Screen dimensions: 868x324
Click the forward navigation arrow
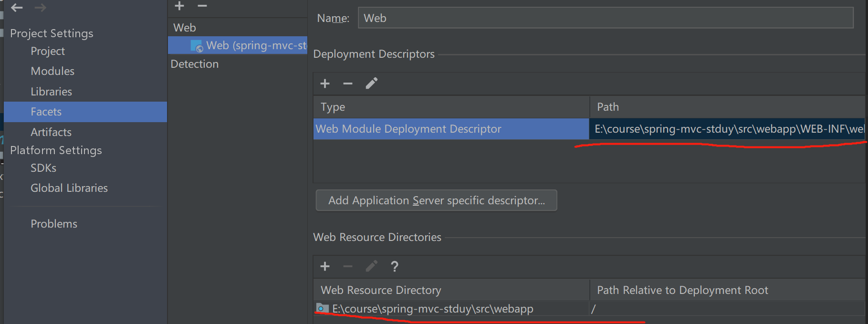[41, 8]
